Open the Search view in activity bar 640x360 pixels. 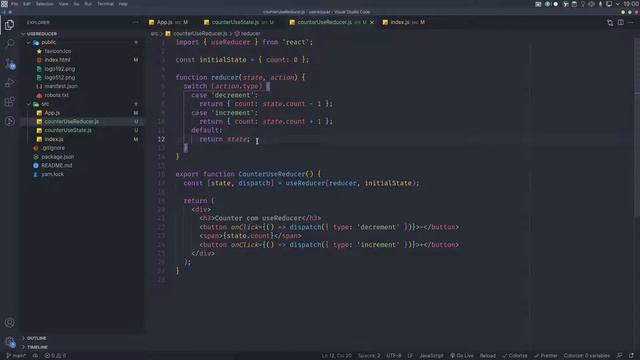pos(10,43)
